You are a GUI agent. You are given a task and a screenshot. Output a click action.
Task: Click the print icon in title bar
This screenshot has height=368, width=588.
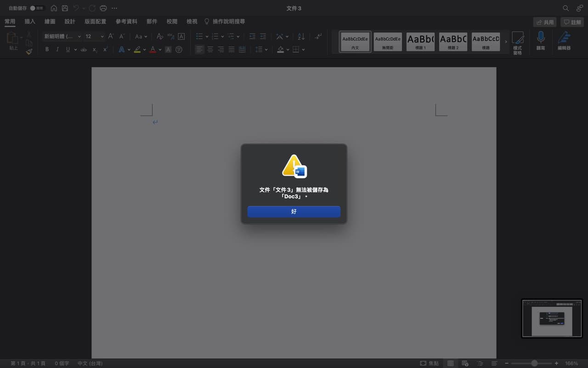point(103,8)
